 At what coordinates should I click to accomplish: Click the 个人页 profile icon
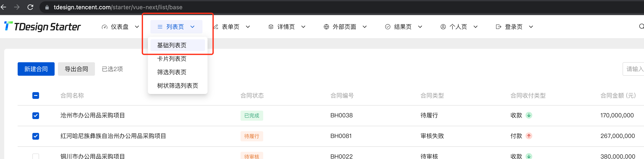click(x=443, y=26)
